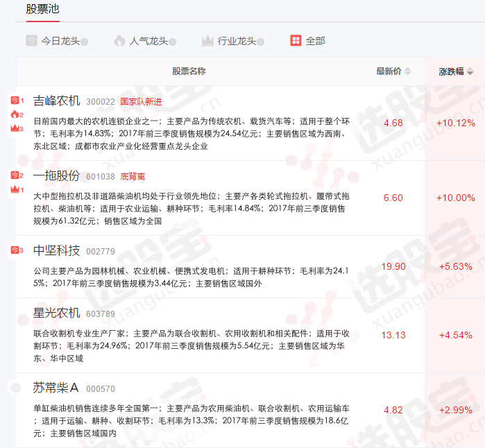Click flame rank 2 badge for 吉峰农机

point(17,114)
